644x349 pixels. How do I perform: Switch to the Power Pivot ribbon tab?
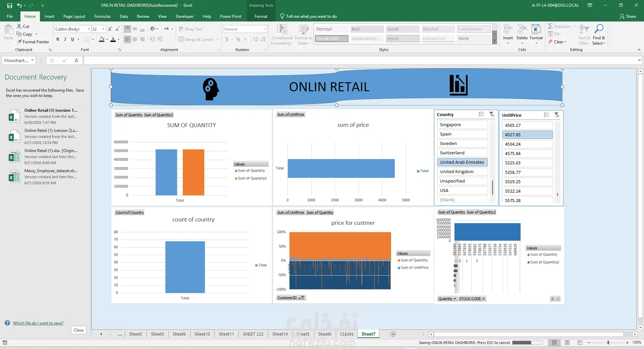(x=230, y=16)
